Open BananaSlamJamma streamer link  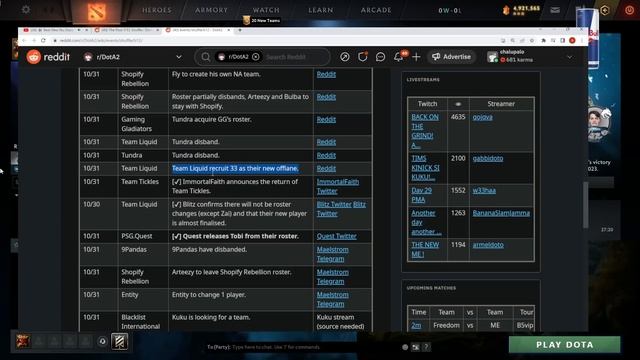[x=501, y=213]
